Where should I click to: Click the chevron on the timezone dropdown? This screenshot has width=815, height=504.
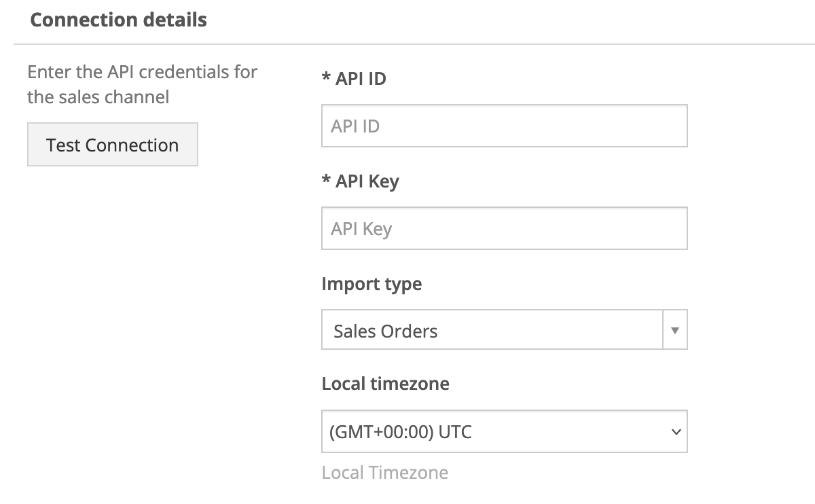pos(675,431)
